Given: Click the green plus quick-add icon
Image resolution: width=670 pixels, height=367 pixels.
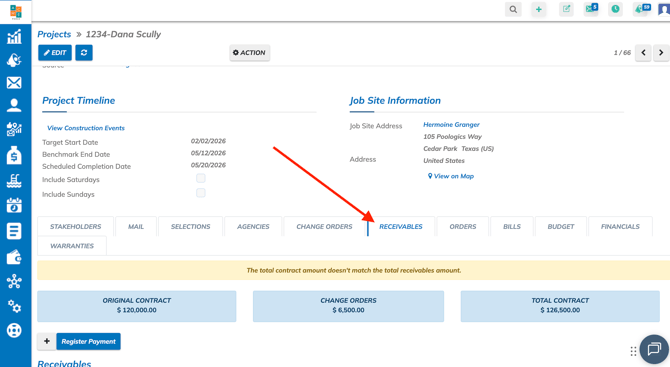Looking at the screenshot, I should pyautogui.click(x=539, y=9).
